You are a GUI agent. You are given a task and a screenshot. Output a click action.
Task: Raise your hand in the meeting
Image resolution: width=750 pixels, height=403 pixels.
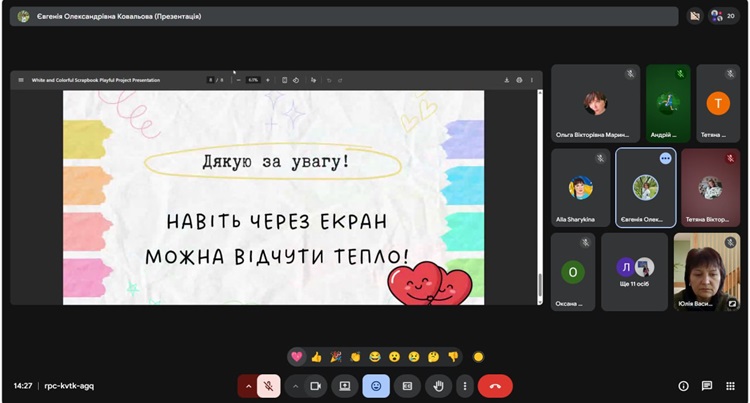437,386
